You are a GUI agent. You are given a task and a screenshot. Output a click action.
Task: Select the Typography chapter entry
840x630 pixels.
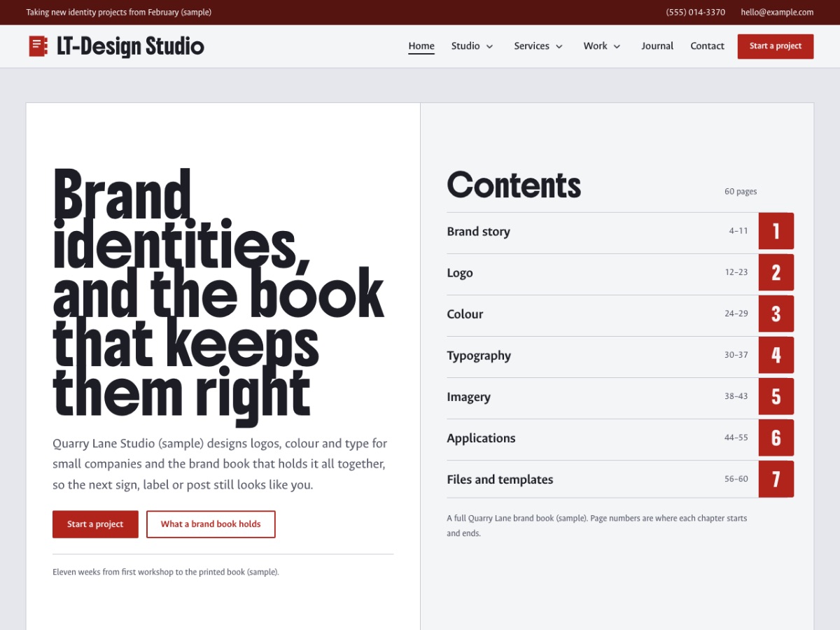(x=602, y=355)
